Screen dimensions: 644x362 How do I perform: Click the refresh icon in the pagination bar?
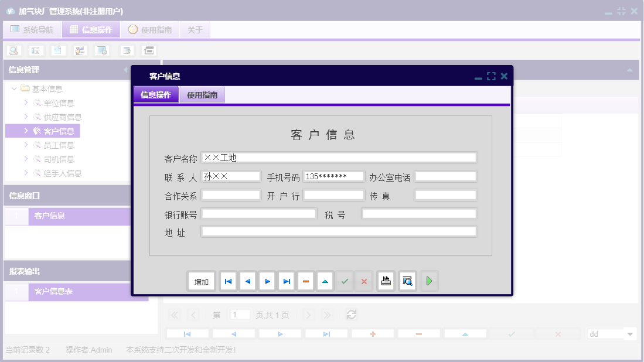coord(351,315)
